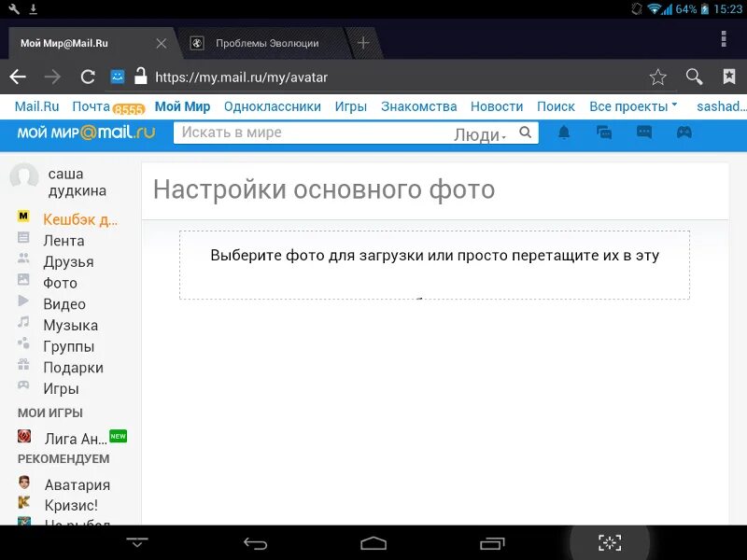Open Мой Мир in top navigation
The width and height of the screenshot is (747, 560).
[x=182, y=106]
